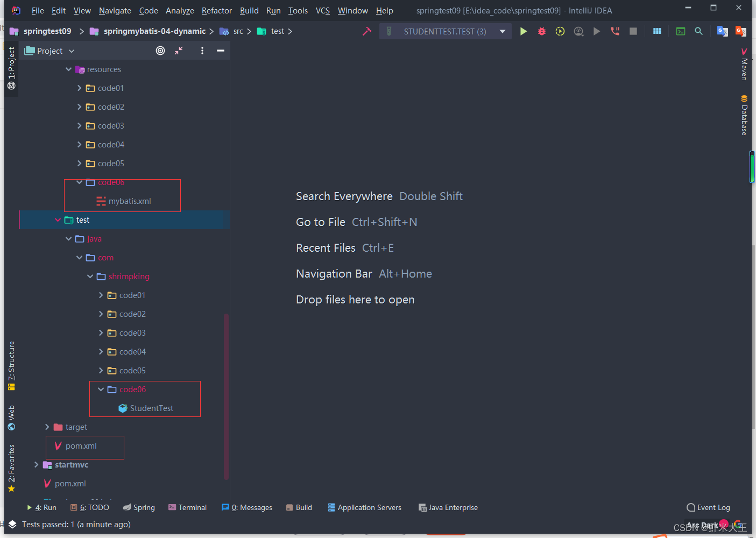Open Search Everywhere with the magnifier icon

[x=698, y=31]
